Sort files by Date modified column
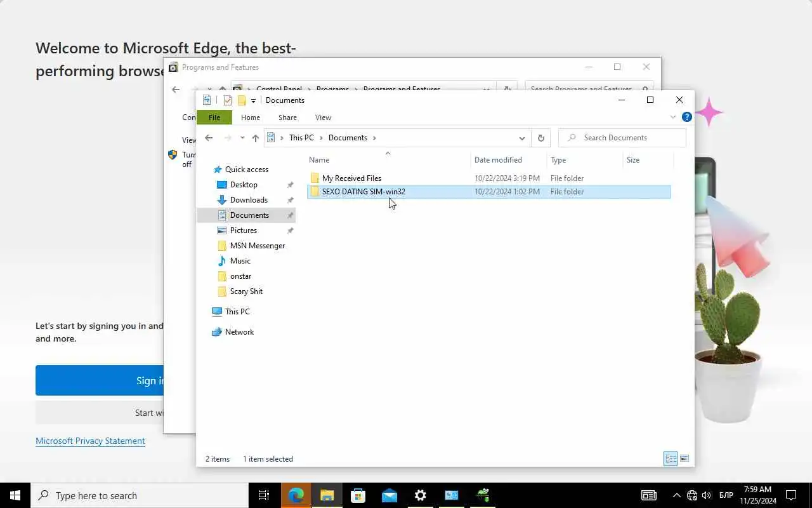Viewport: 812px width, 508px height. (x=509, y=160)
